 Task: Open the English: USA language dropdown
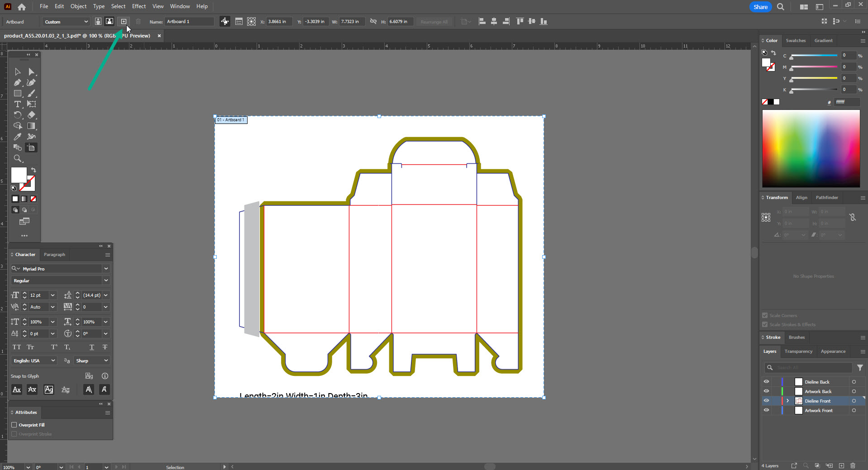(34, 361)
